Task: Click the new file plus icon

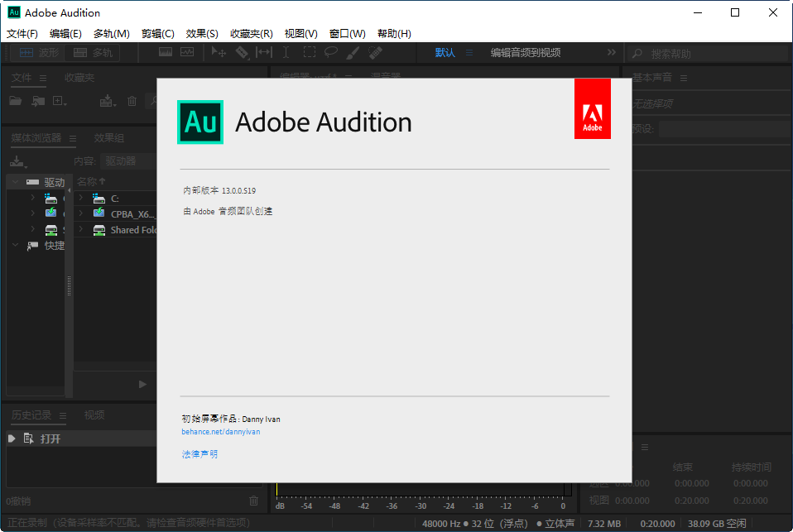Action: 59,101
